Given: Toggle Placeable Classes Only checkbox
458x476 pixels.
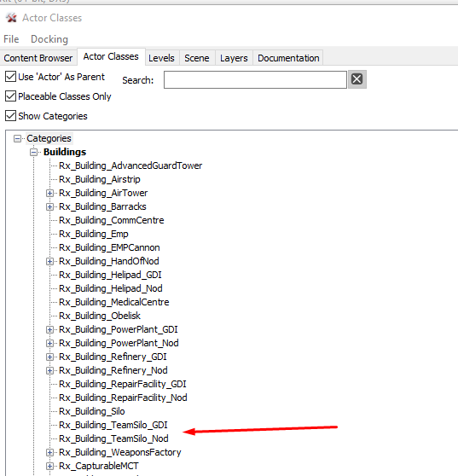Looking at the screenshot, I should pos(10,96).
